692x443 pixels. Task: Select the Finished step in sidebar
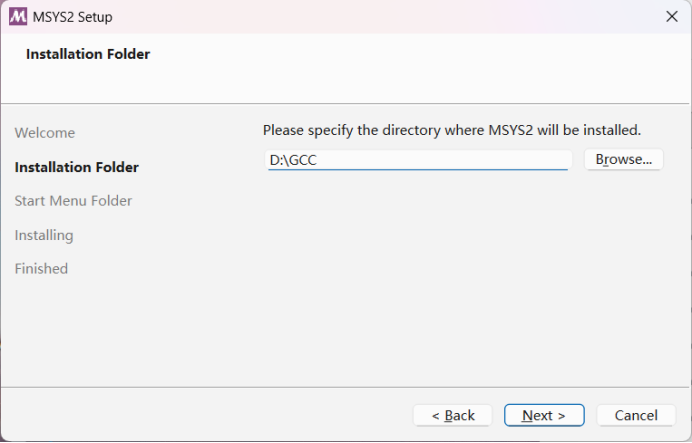click(41, 269)
